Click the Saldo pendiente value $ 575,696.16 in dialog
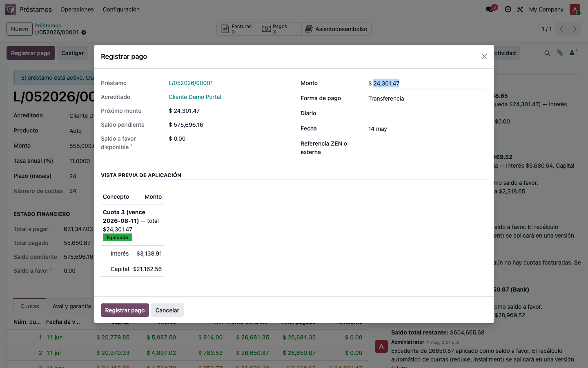 pos(186,125)
